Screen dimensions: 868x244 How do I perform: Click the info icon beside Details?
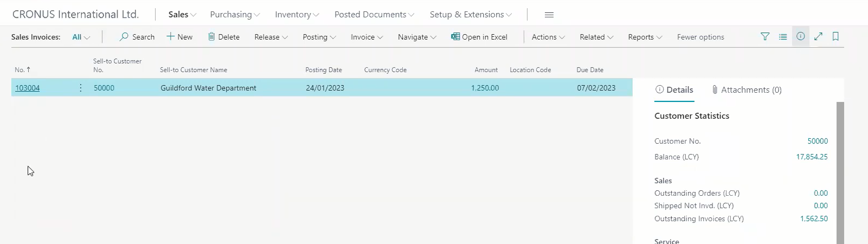(x=659, y=89)
